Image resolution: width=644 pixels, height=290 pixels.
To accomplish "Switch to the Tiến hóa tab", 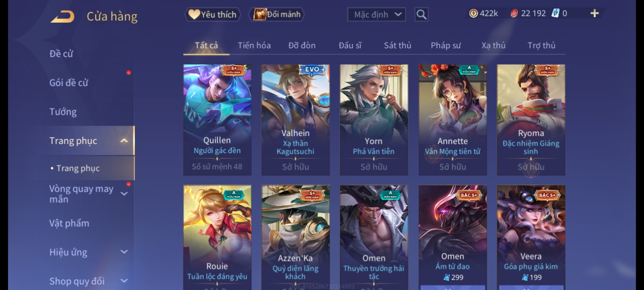I will (x=254, y=45).
